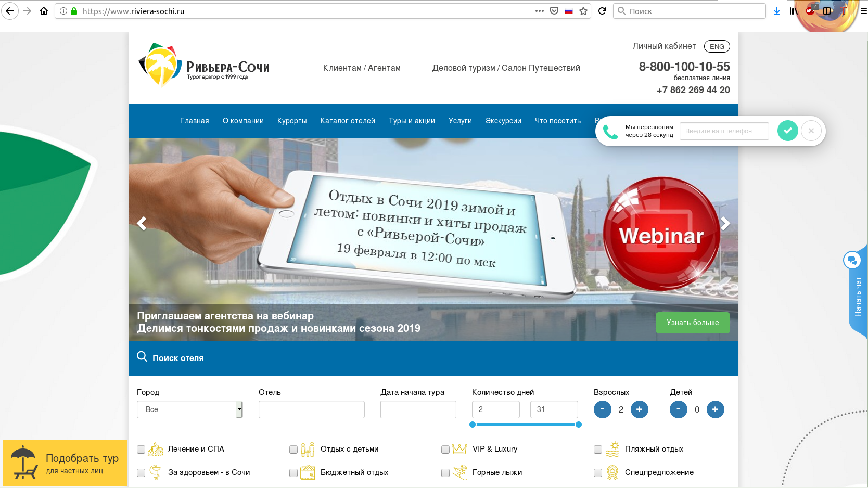Open the Что посетить menu item
This screenshot has height=488, width=868.
point(558,121)
